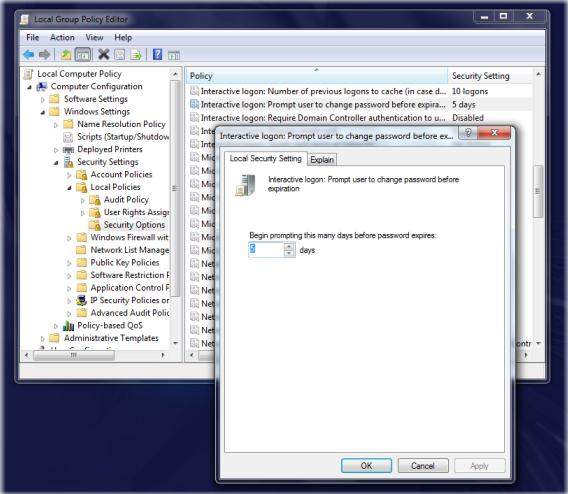The width and height of the screenshot is (568, 494).
Task: Click the Scripts (Startup/Shutdown) icon
Action: [x=68, y=137]
